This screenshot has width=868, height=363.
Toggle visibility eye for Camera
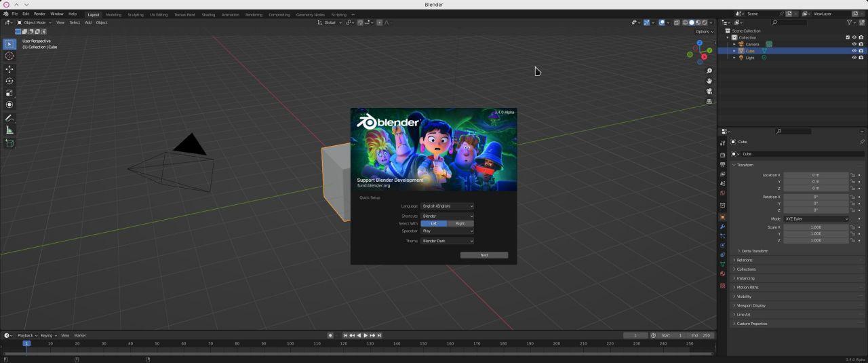coord(854,44)
